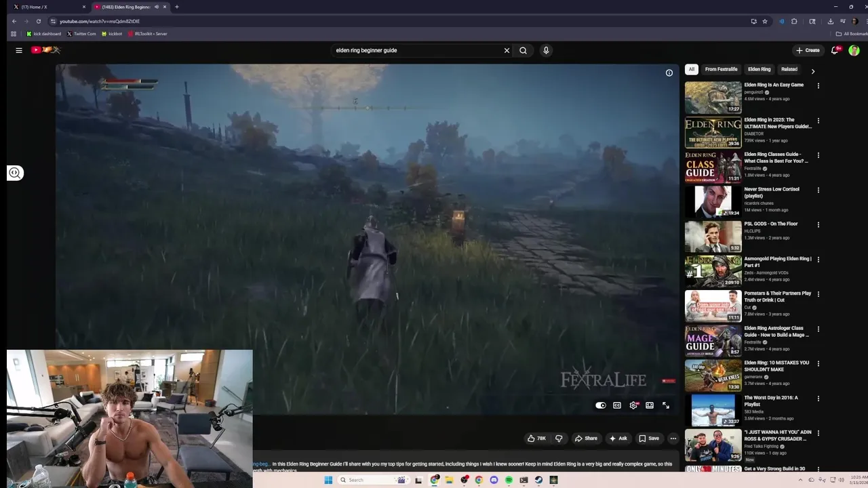Open Elden Ring Classes Guide thumbnail
Viewport: 868px width, 488px height.
coord(713,167)
